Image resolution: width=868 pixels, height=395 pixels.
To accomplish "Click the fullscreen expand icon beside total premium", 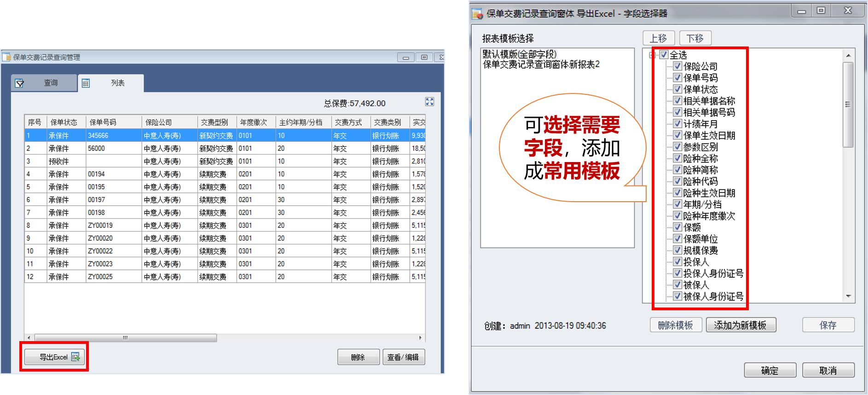I will [x=429, y=102].
